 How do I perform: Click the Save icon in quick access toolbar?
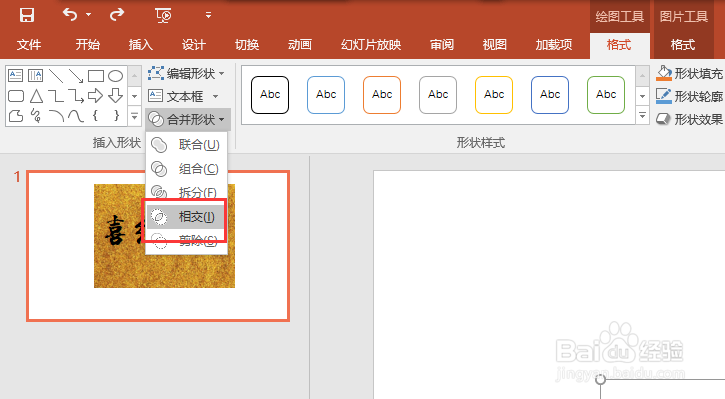click(x=27, y=15)
